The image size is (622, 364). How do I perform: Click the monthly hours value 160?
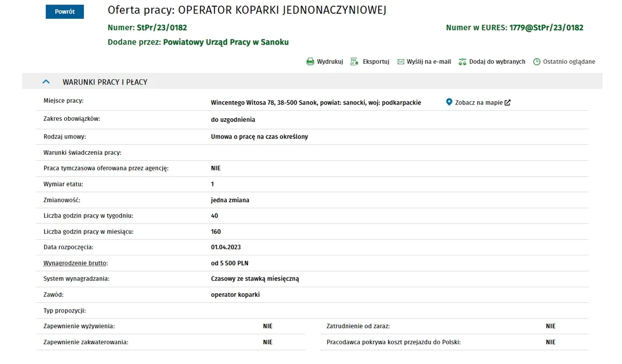tap(216, 232)
